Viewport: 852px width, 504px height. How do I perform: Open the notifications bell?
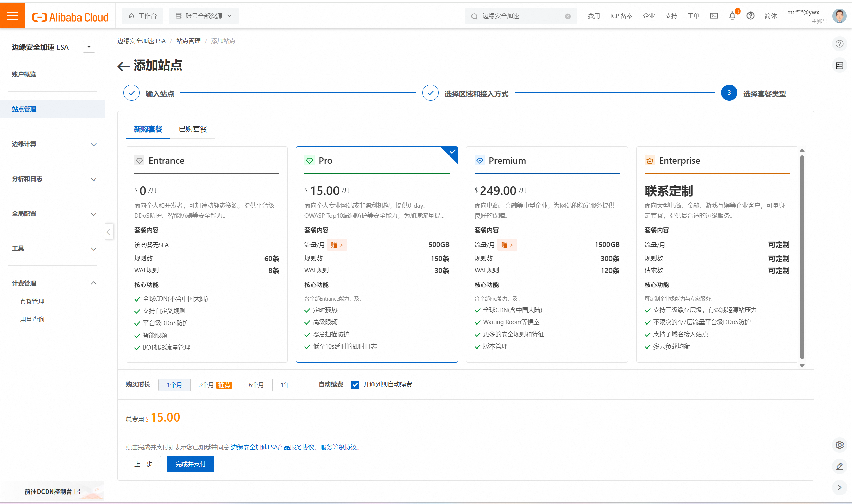tap(732, 16)
